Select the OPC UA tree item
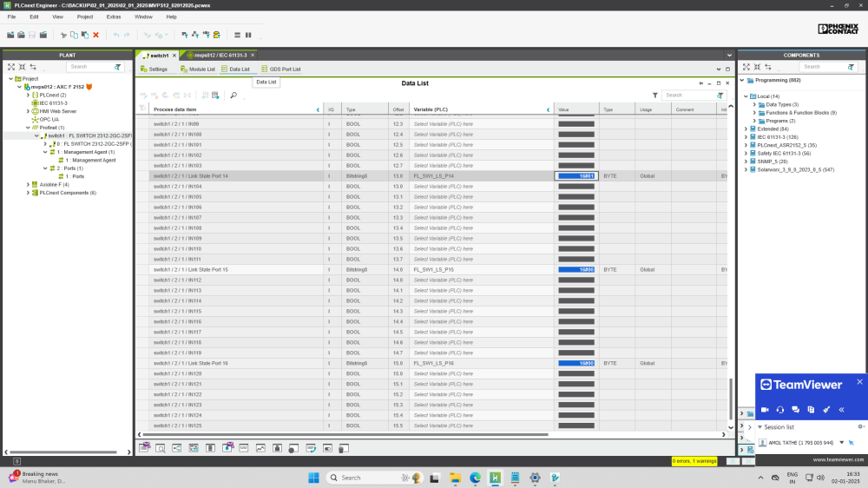 (49, 119)
